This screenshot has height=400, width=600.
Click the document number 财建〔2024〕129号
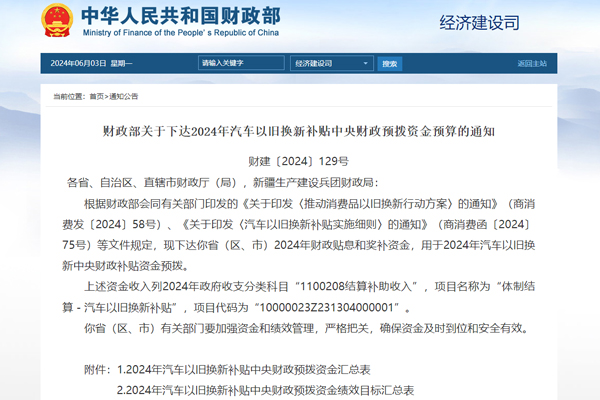pos(298,161)
